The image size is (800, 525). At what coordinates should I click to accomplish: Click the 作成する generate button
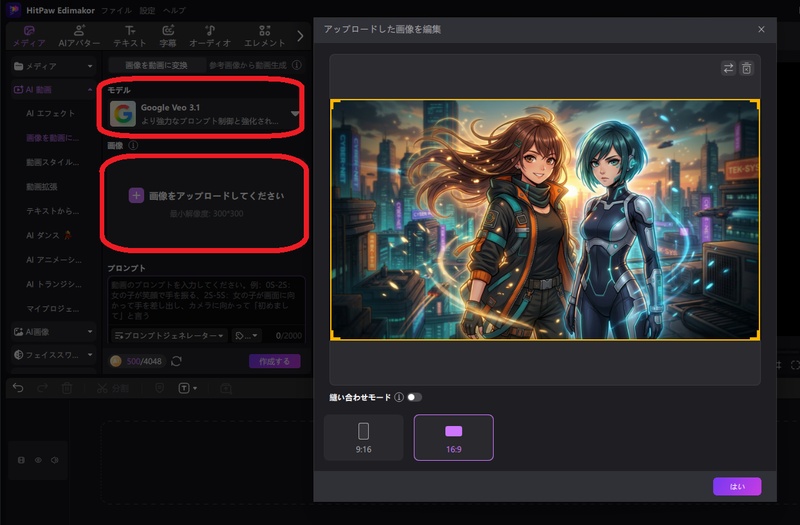pyautogui.click(x=274, y=361)
